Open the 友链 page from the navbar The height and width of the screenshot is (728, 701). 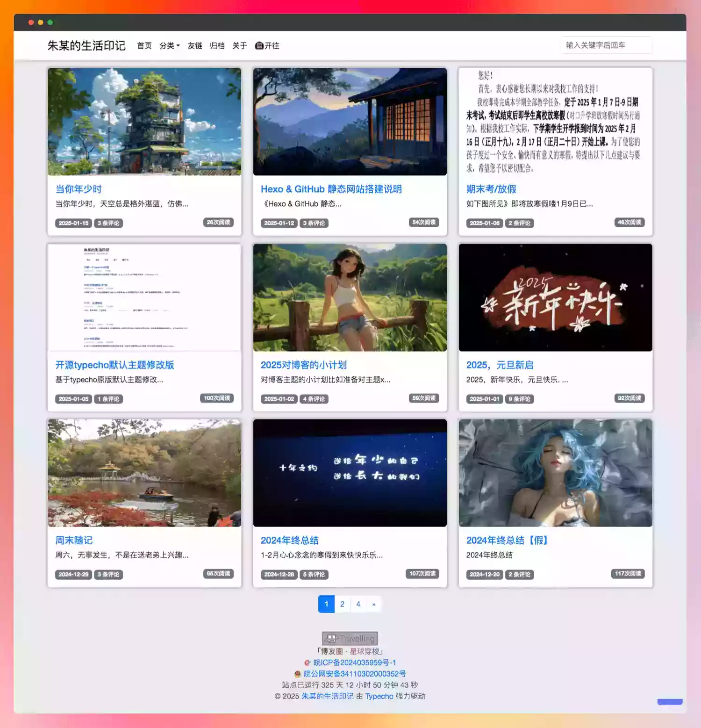[194, 45]
